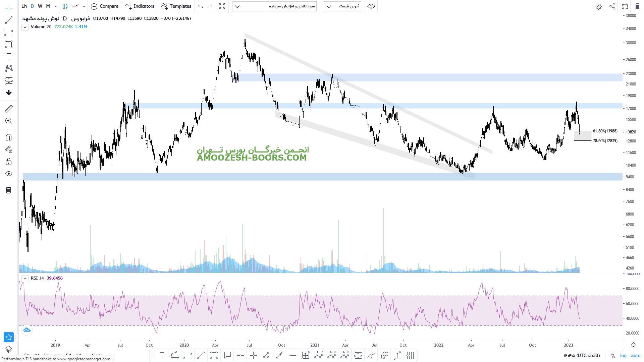The image size is (644, 362).
Task: Select the Text tool in left sidebar
Action: [x=9, y=56]
